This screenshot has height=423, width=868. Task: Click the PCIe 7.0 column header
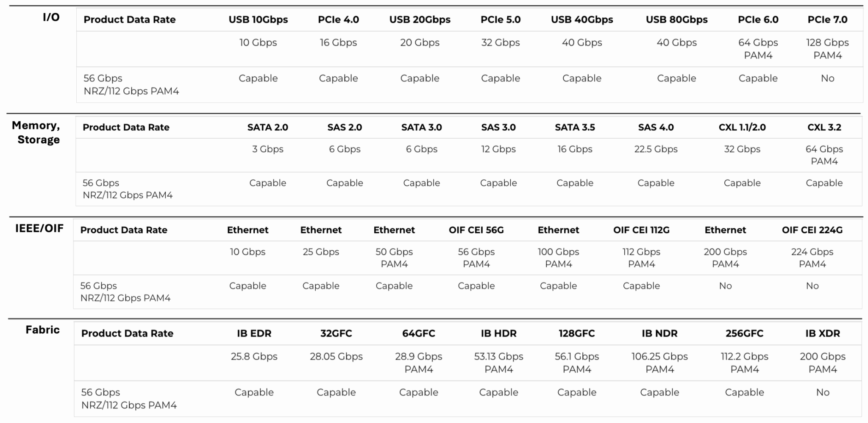pos(827,20)
